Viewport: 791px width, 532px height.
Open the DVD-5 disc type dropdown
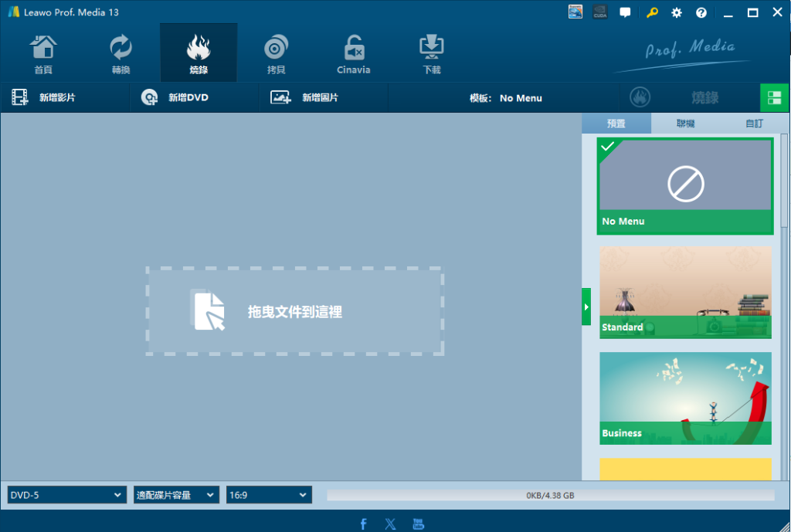66,495
